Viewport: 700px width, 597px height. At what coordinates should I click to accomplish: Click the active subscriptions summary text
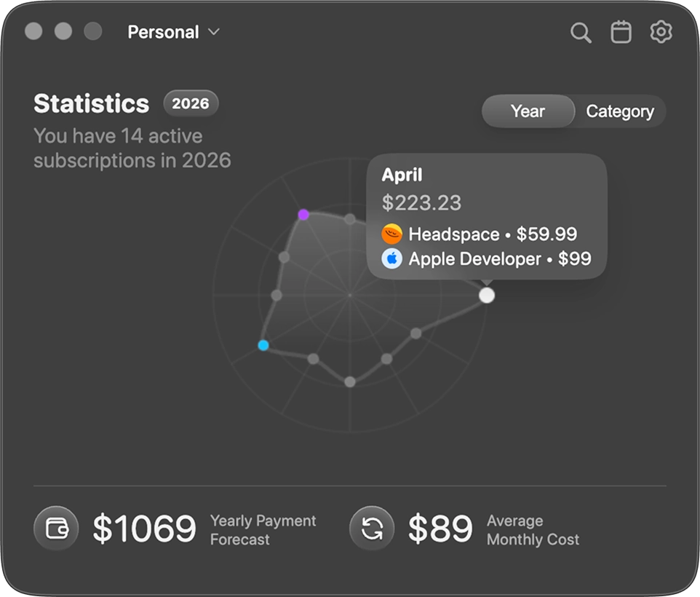[131, 148]
